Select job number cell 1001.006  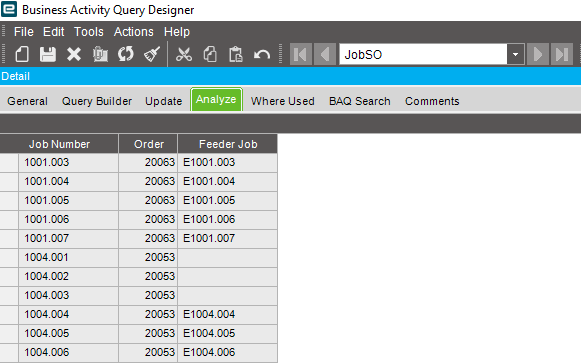coord(69,219)
